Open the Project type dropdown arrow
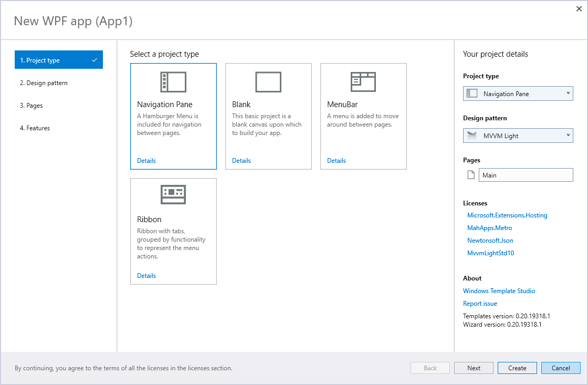 (568, 93)
